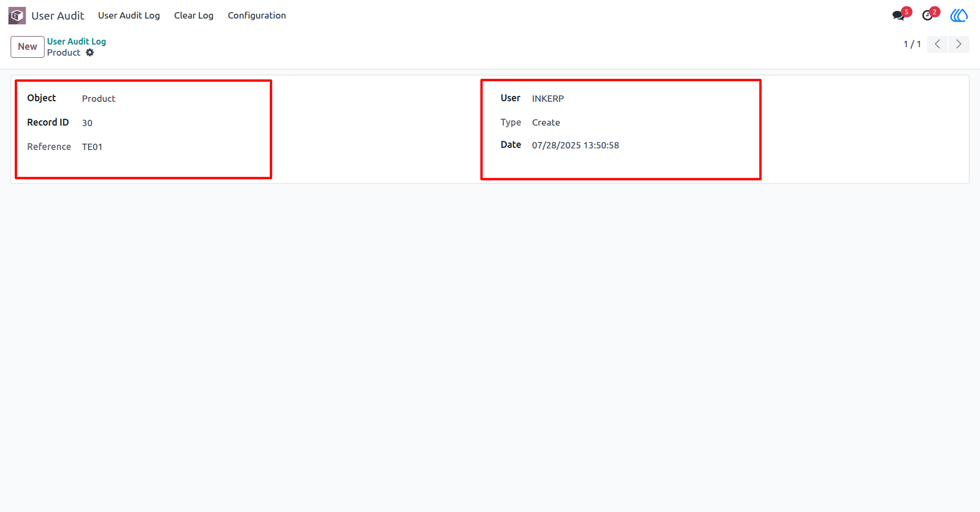
Task: Open the messages chat icon
Action: [899, 15]
